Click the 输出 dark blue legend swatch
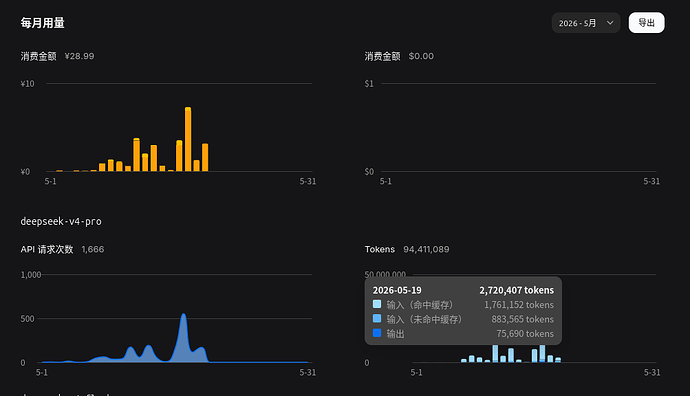690x396 pixels. coord(377,333)
